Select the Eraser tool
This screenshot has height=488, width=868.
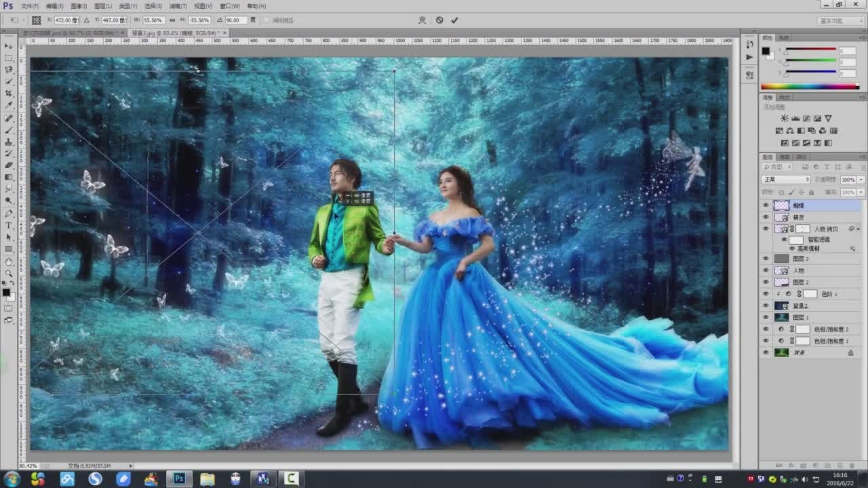(x=9, y=165)
